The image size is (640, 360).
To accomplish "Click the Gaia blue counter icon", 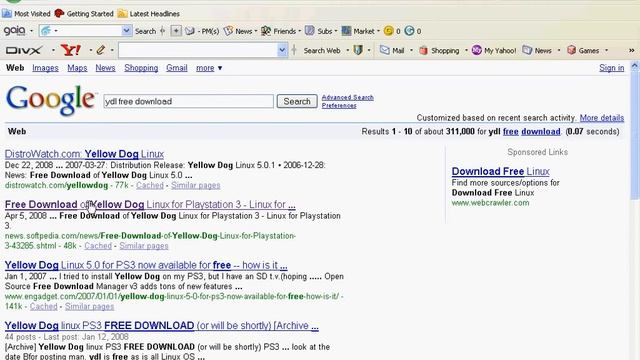I will point(409,31).
